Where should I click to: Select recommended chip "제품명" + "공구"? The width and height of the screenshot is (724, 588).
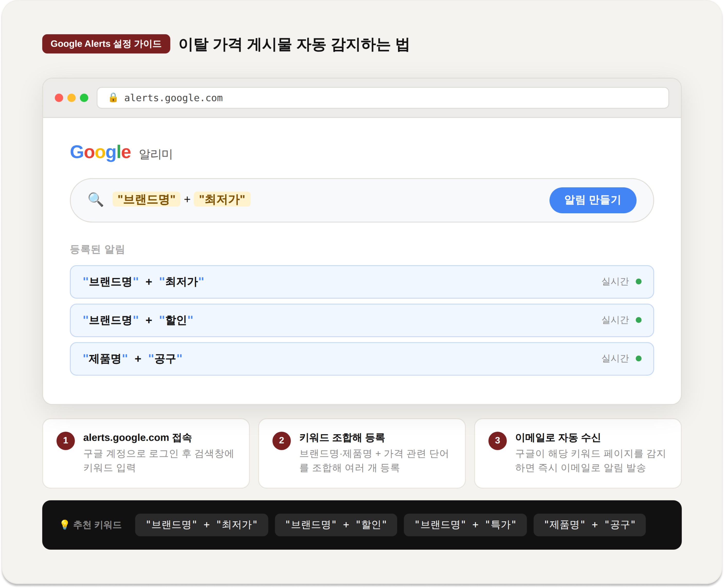click(x=590, y=525)
